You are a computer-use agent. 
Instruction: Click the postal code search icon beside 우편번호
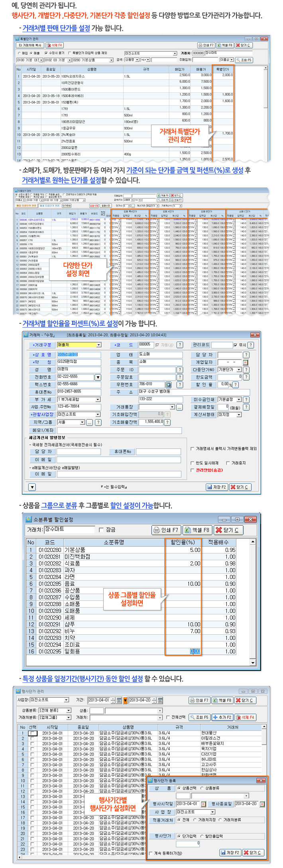tap(169, 385)
